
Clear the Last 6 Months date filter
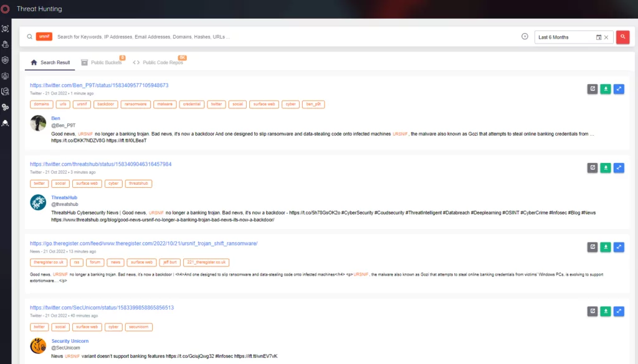click(x=606, y=37)
